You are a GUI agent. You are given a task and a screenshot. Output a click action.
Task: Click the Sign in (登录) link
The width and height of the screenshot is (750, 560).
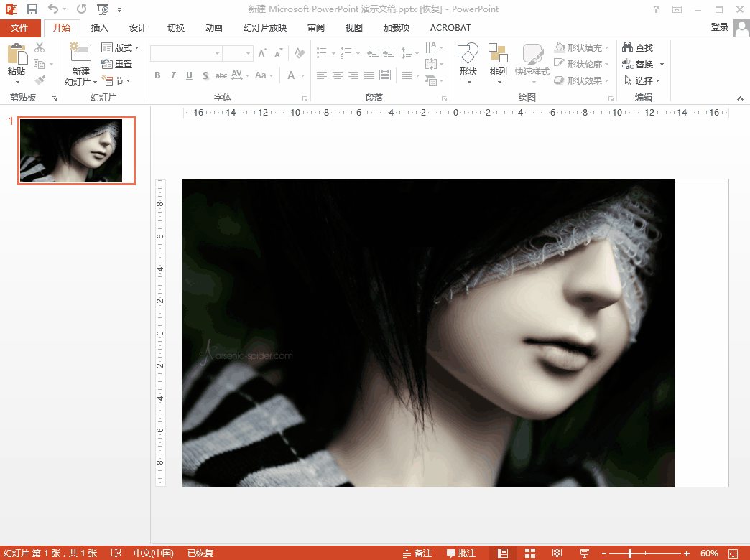point(719,27)
